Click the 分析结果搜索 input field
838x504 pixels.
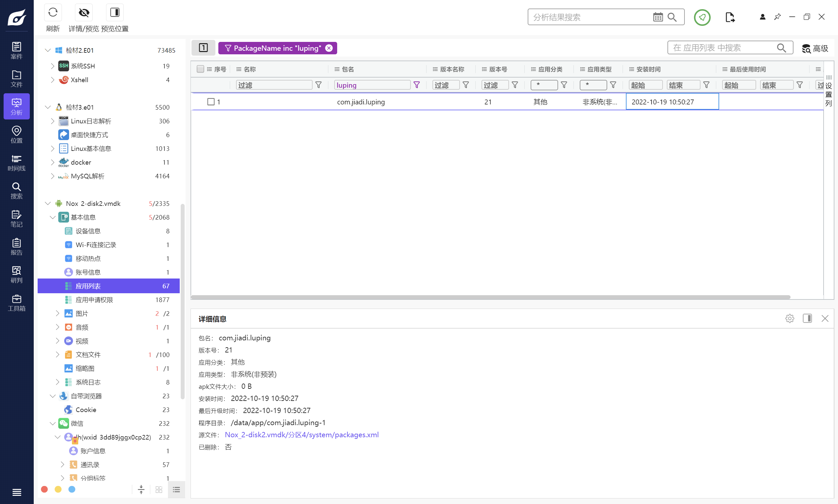click(591, 17)
